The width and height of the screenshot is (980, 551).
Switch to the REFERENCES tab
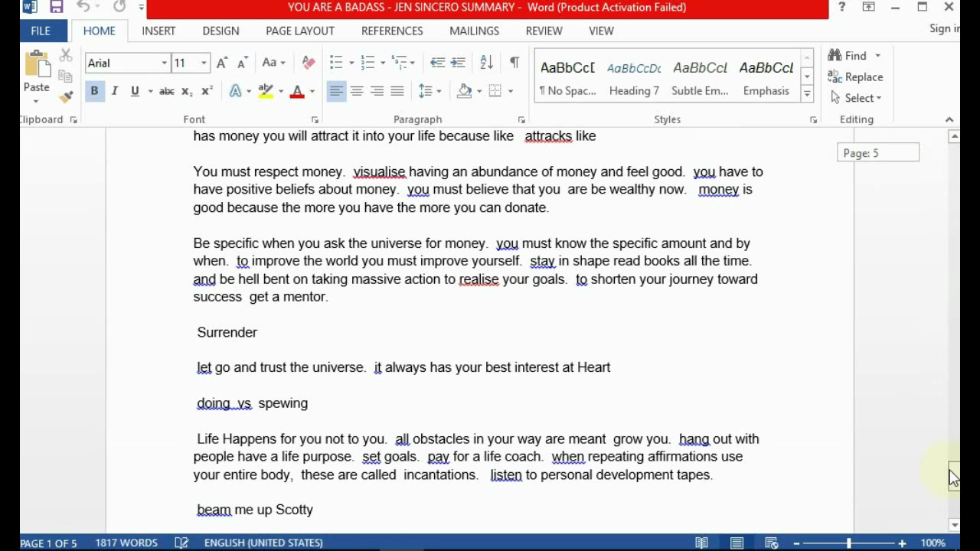pos(392,31)
